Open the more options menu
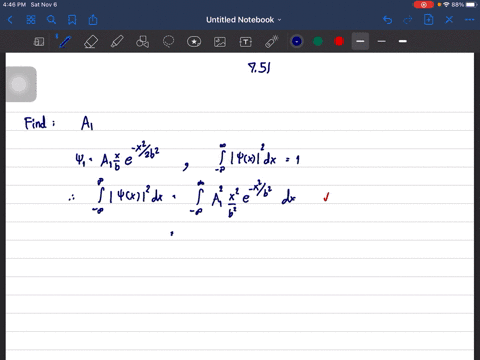The width and height of the screenshot is (480, 360). (469, 20)
